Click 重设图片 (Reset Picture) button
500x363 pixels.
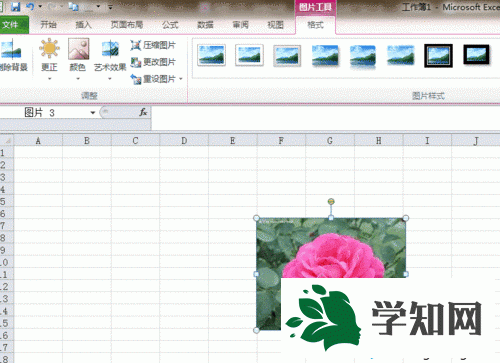click(x=153, y=79)
